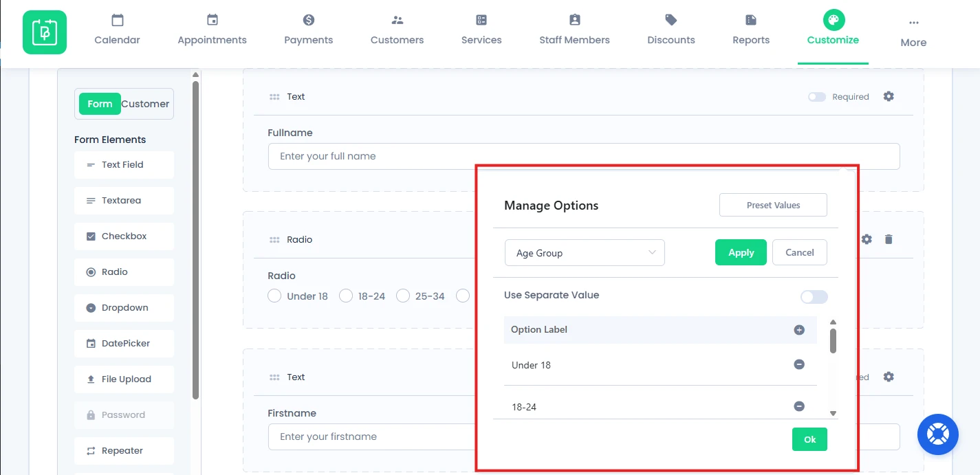Add a Repeater form element
This screenshot has width=980, height=475.
click(124, 451)
